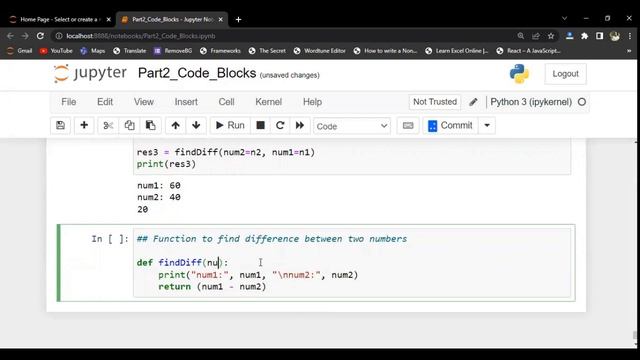Close the Home Page browser tab
Viewport: 640px width, 360px height.
[109, 19]
